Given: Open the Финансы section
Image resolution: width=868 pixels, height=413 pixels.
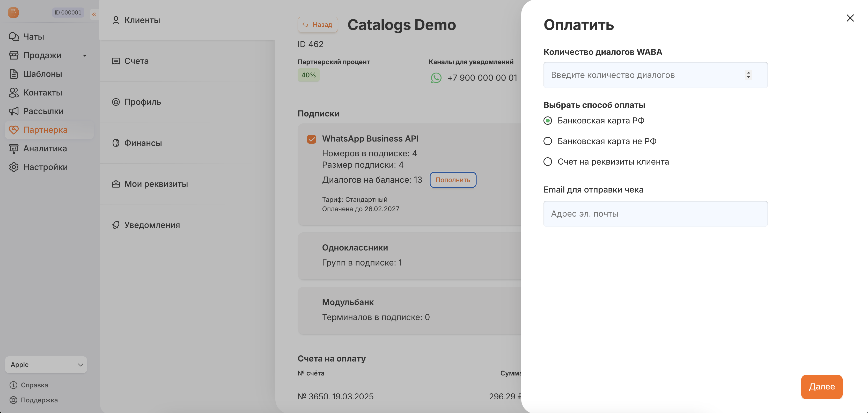Looking at the screenshot, I should [x=143, y=143].
